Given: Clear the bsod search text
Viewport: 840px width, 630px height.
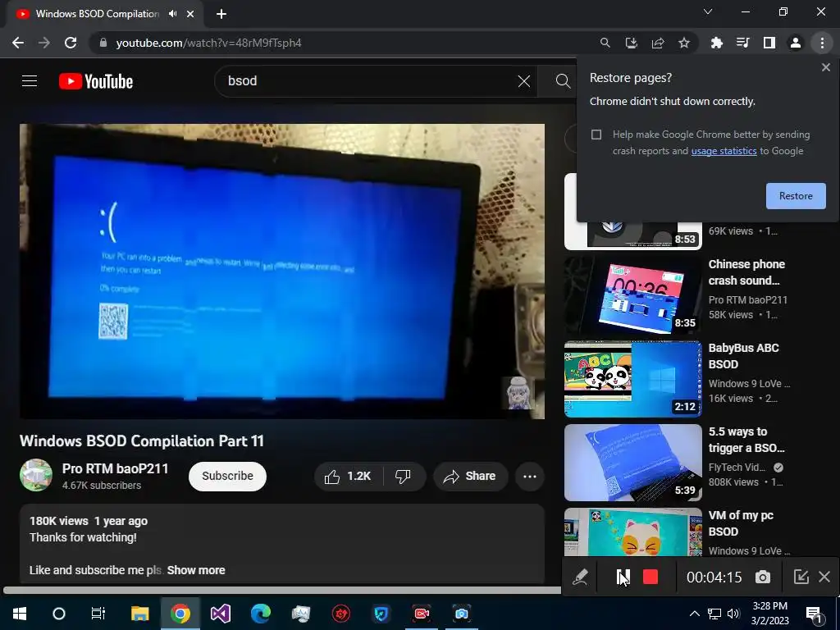Looking at the screenshot, I should click(x=524, y=81).
